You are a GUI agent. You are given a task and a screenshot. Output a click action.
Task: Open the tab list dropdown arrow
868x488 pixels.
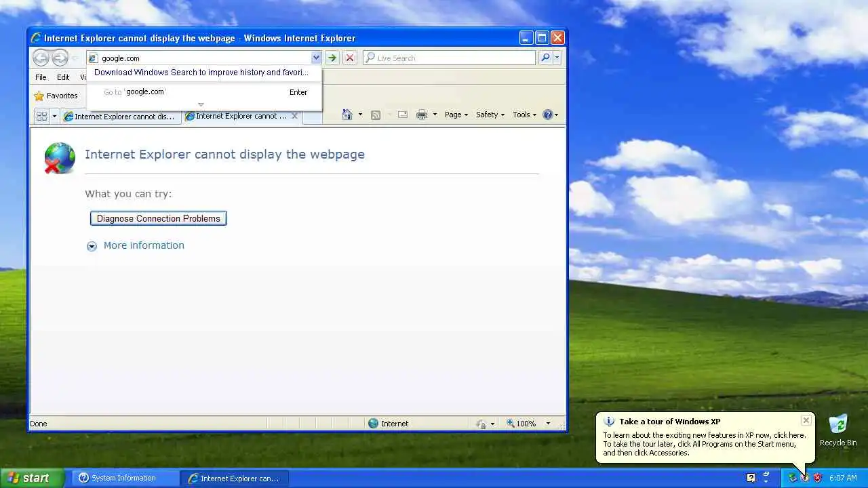pos(55,116)
